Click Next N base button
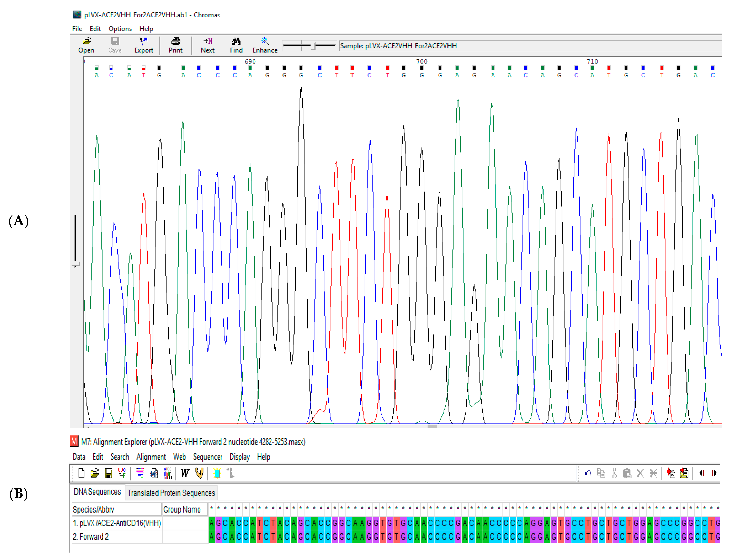The width and height of the screenshot is (733, 560). (207, 45)
